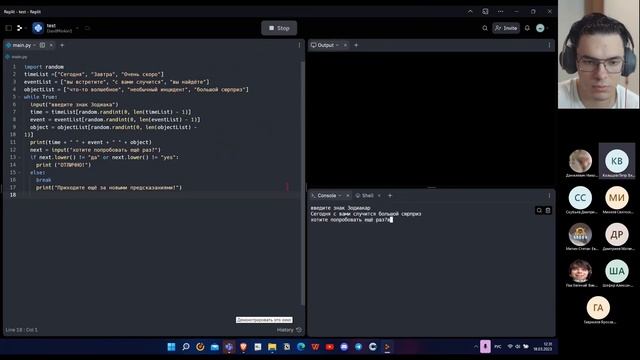Collapse the if block on line 13
Image resolution: width=640 pixels, height=360 pixels.
click(x=19, y=157)
